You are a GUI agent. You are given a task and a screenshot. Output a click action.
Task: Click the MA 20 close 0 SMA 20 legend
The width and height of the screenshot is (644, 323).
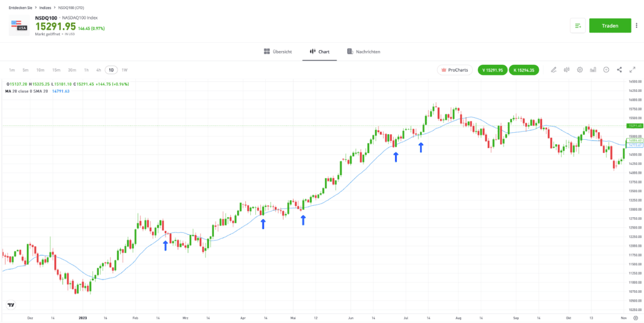coord(27,91)
